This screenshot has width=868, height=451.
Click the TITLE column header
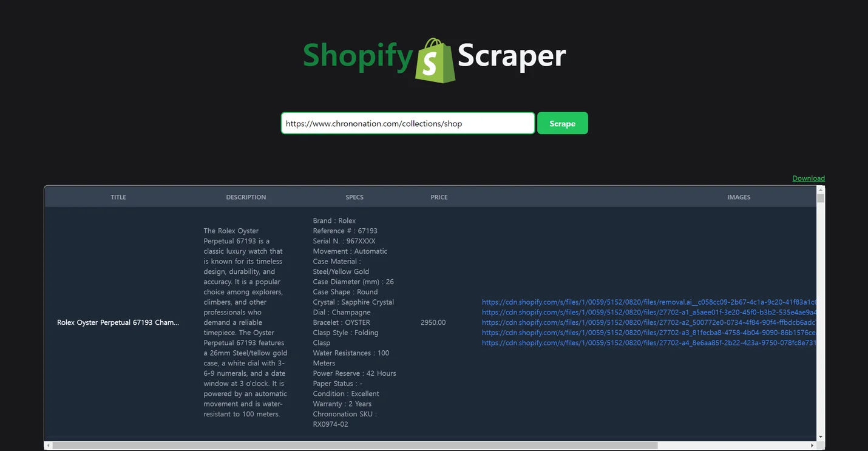coord(118,197)
